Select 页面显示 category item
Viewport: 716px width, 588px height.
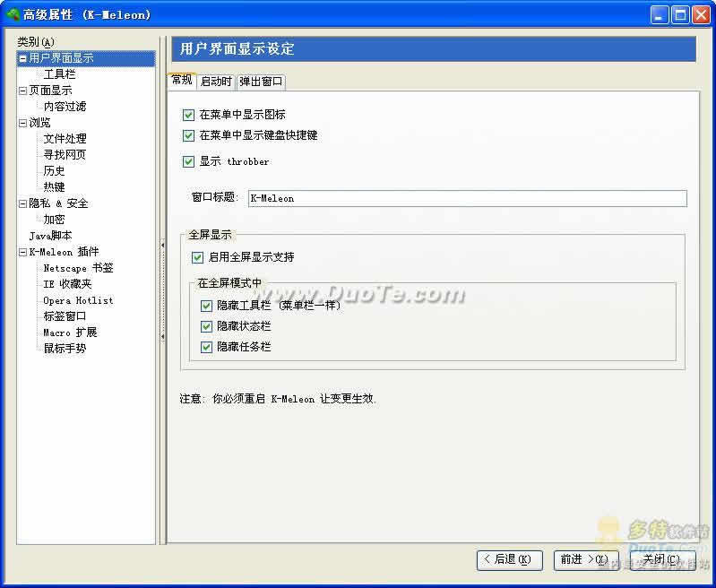50,91
